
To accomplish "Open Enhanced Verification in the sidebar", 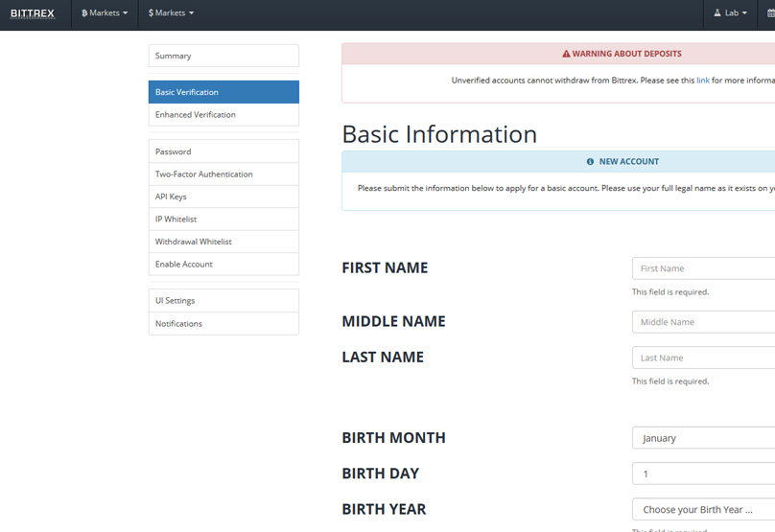I will click(x=223, y=115).
